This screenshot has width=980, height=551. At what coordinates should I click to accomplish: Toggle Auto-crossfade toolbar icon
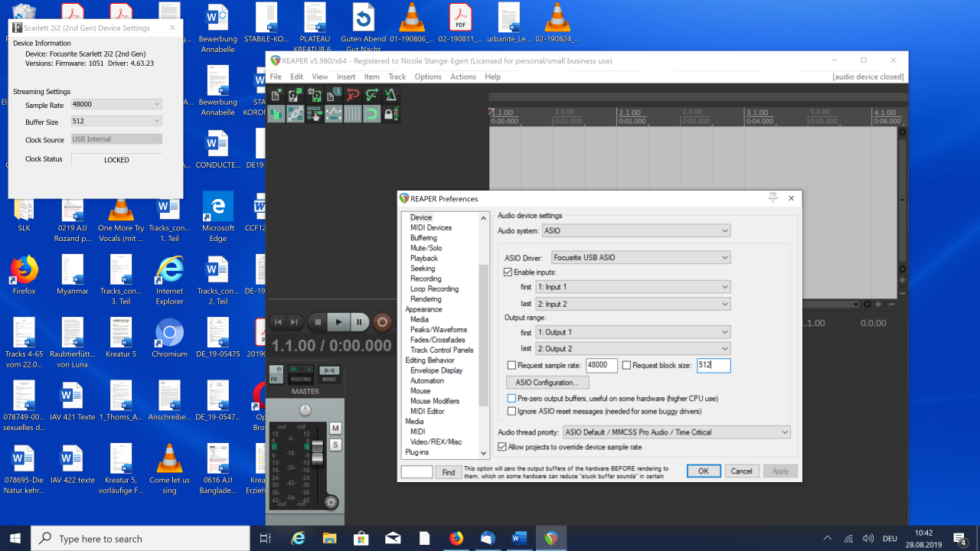pos(276,114)
